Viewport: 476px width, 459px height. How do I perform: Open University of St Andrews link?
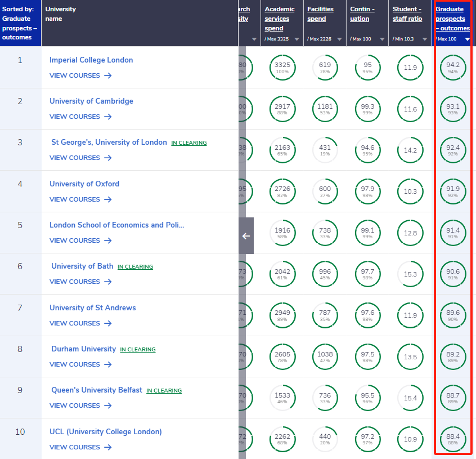(93, 308)
